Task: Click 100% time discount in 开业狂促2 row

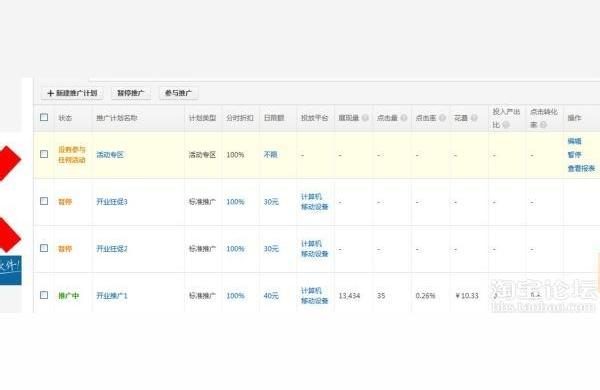Action: pyautogui.click(x=235, y=249)
